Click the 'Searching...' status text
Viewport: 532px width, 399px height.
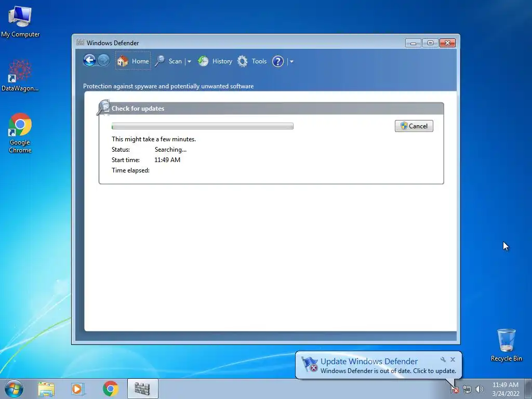click(170, 150)
